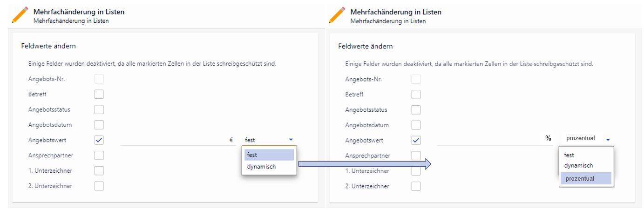644x210 pixels.
Task: Select 'fest' in the left dropdown list
Action: pyautogui.click(x=269, y=155)
